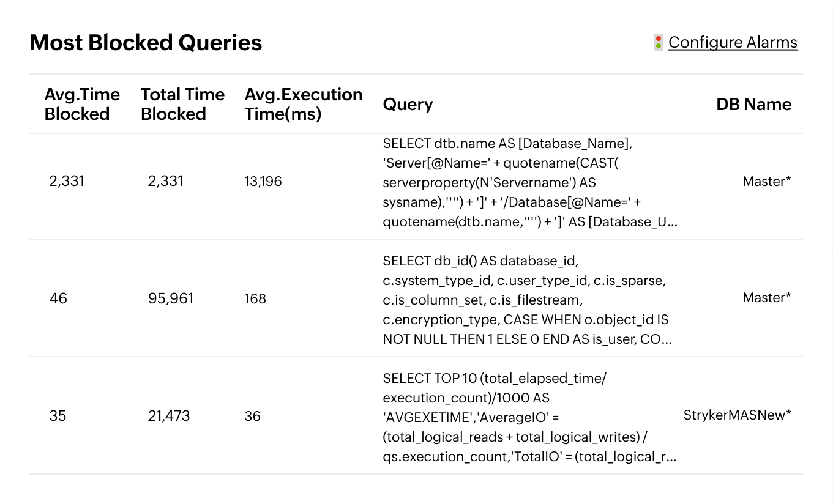The width and height of the screenshot is (833, 504).
Task: Click the 13,196 execution time value
Action: [x=263, y=181]
